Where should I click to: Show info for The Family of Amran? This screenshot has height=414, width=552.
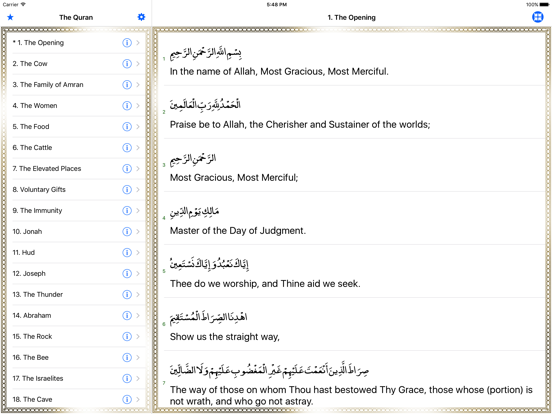tap(127, 84)
